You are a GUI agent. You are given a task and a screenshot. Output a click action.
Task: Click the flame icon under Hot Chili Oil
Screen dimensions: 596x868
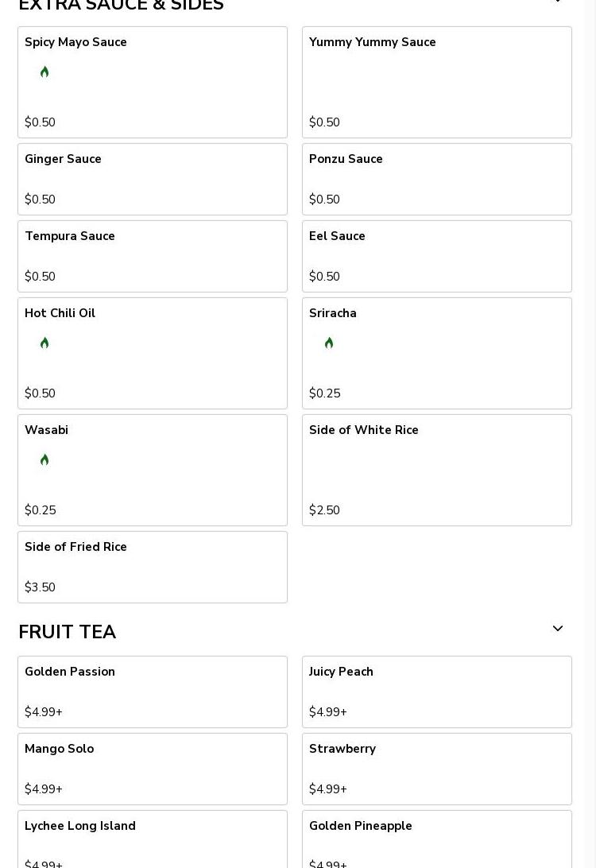click(x=45, y=343)
